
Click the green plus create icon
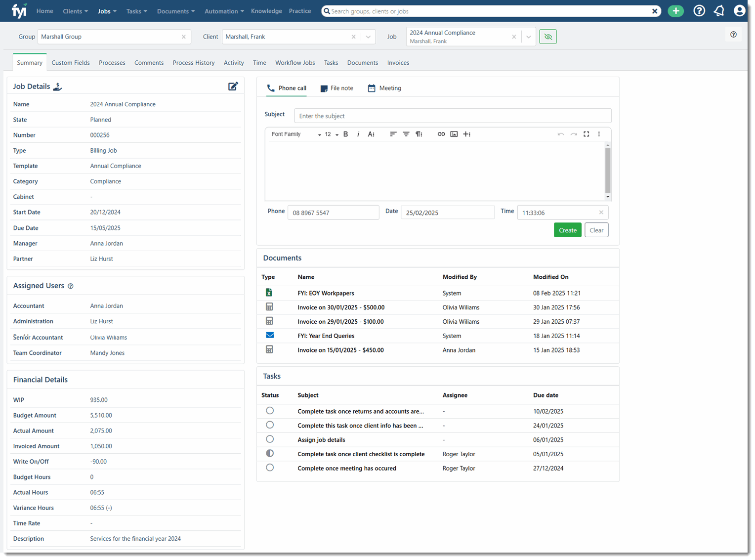pos(675,11)
